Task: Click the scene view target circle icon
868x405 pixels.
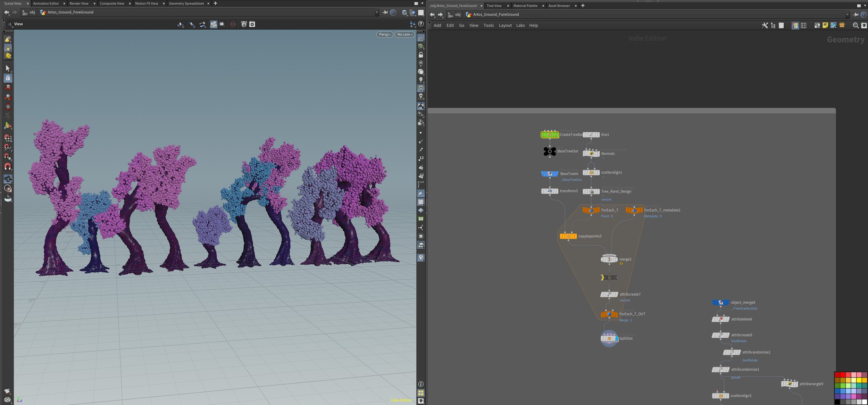Action: tap(393, 13)
